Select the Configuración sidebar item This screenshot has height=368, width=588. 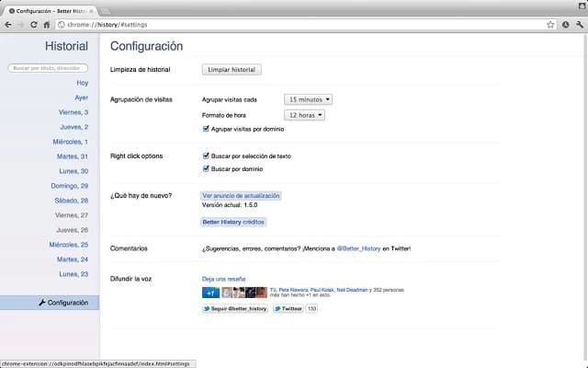pyautogui.click(x=63, y=303)
